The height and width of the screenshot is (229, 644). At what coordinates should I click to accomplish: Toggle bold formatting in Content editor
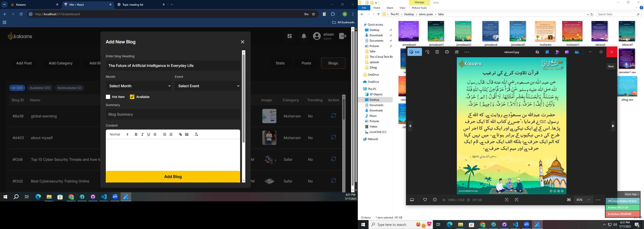click(x=136, y=134)
